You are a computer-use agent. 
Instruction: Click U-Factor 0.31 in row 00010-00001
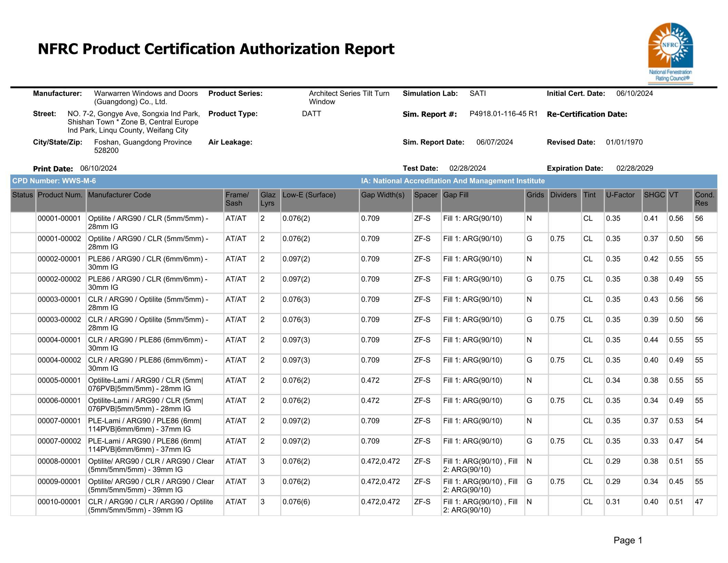tap(613, 502)
